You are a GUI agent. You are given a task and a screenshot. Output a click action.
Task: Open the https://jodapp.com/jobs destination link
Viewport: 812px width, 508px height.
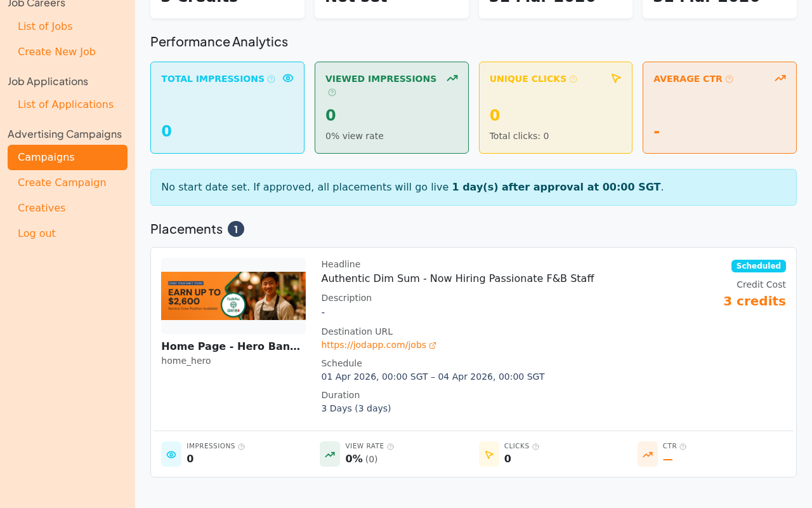coord(374,344)
